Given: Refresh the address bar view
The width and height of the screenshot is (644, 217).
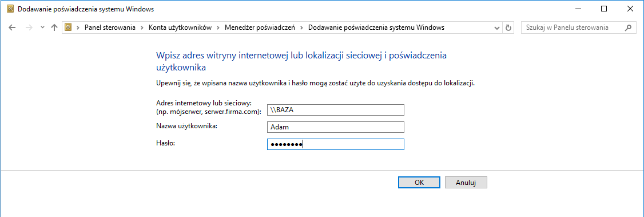Looking at the screenshot, I should pyautogui.click(x=508, y=27).
